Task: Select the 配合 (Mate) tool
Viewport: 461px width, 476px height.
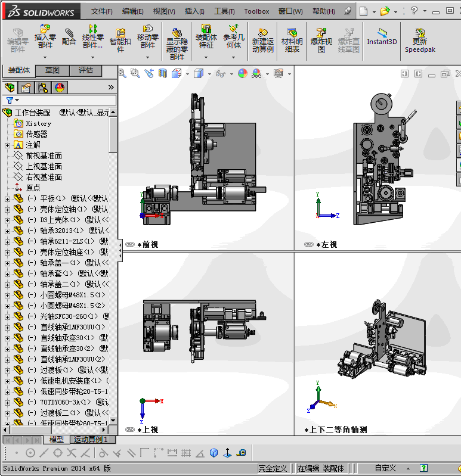Action: [69, 36]
